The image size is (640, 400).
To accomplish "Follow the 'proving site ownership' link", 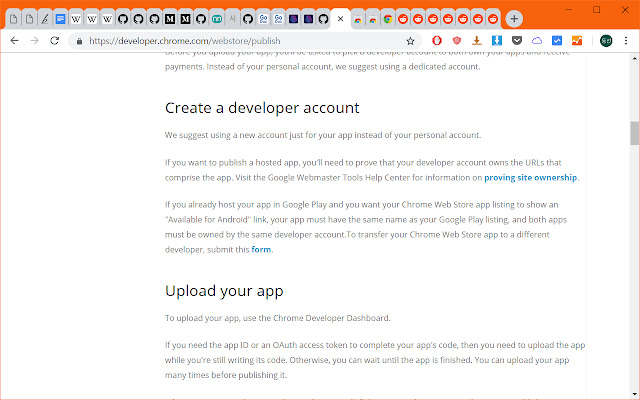I will (x=530, y=178).
